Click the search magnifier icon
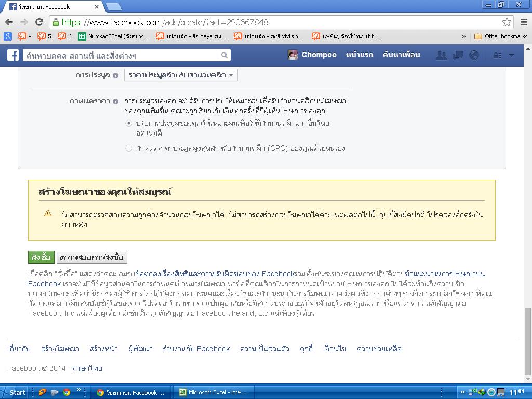 point(224,55)
